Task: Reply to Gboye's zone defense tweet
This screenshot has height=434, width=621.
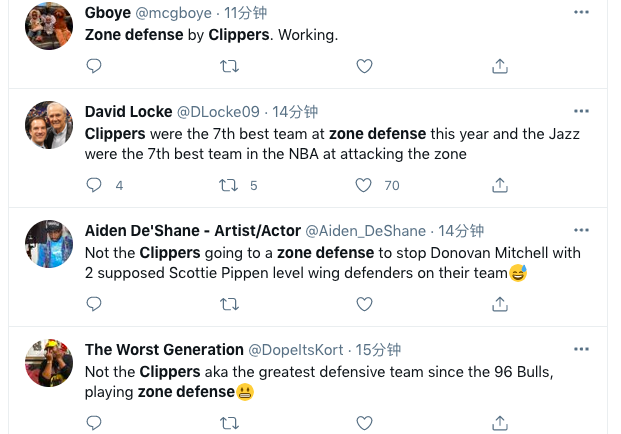Action: (x=94, y=66)
